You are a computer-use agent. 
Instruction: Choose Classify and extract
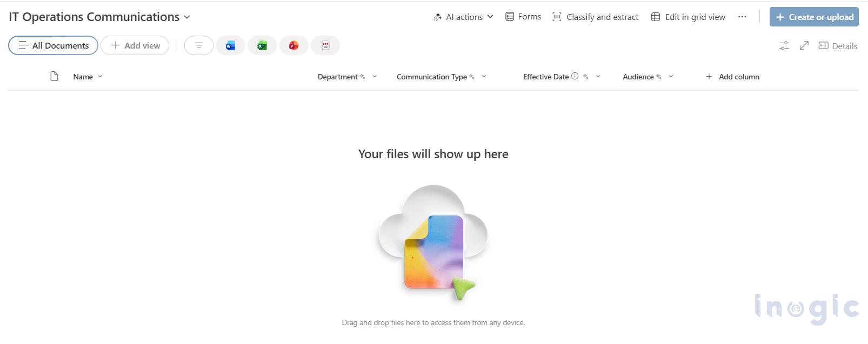click(x=595, y=17)
